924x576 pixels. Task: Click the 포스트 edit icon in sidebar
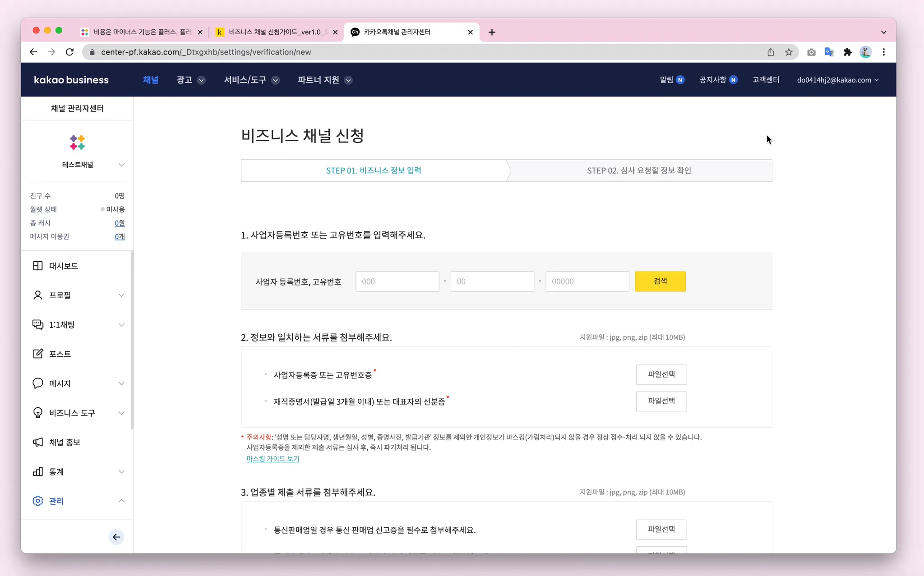click(x=38, y=354)
